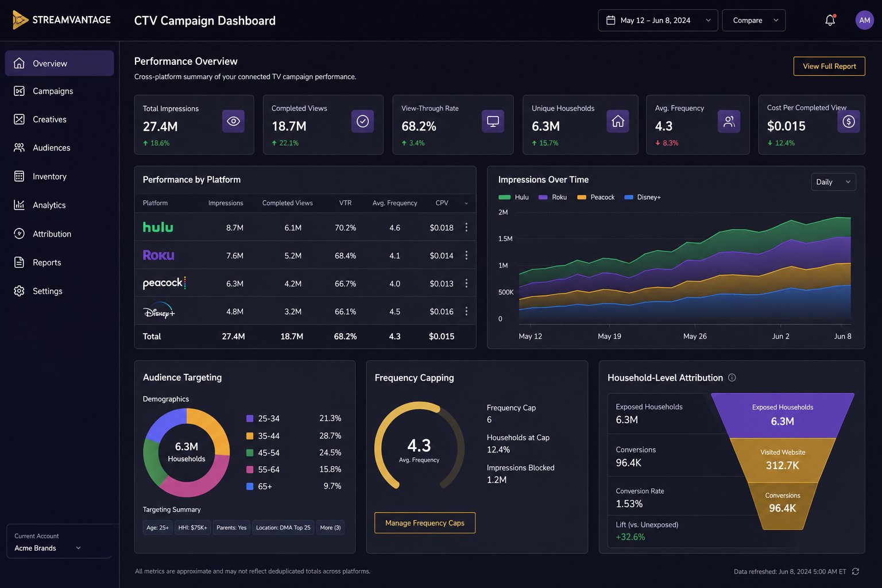
Task: Click the VTR column header
Action: click(x=345, y=203)
